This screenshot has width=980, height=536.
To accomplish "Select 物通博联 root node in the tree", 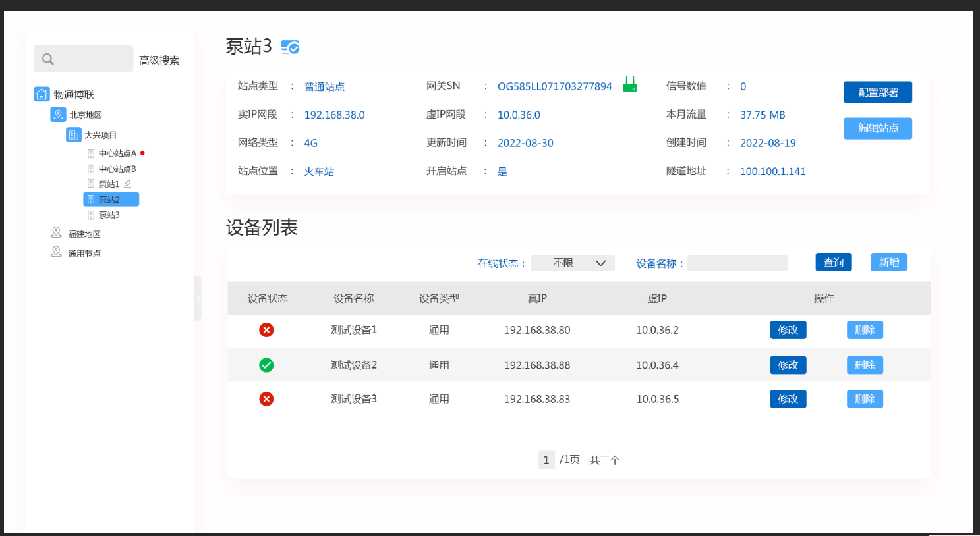I will pos(74,95).
